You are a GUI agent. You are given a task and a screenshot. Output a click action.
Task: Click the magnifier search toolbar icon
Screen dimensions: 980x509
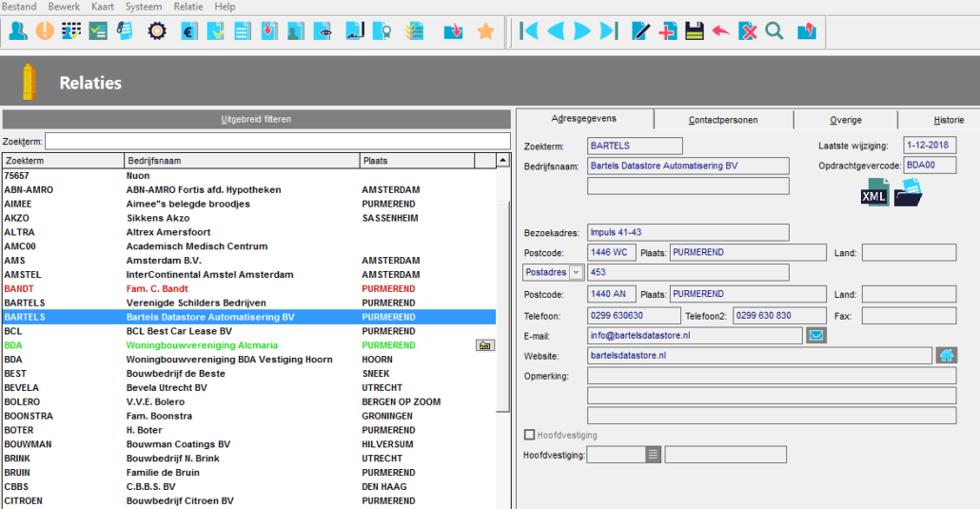click(x=774, y=30)
